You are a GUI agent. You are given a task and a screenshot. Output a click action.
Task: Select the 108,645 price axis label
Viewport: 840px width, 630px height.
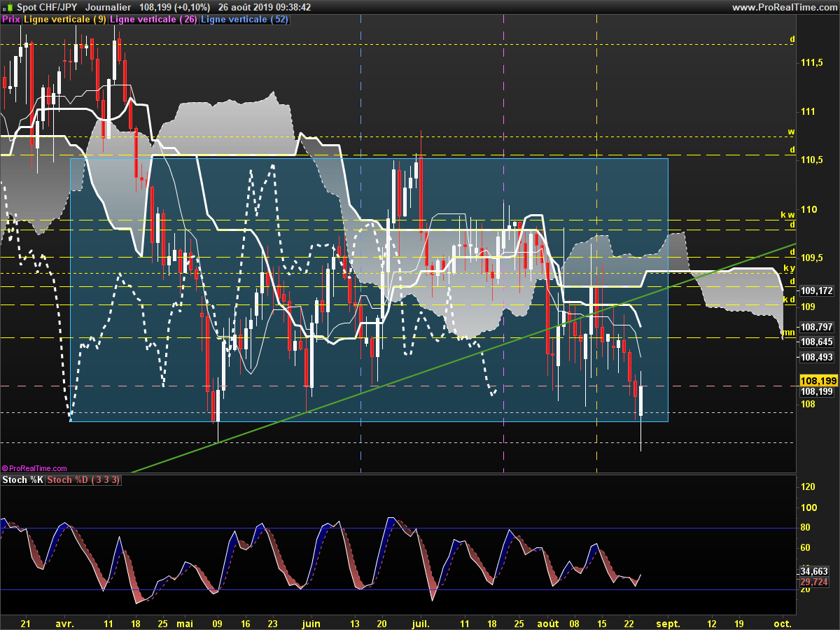click(816, 342)
